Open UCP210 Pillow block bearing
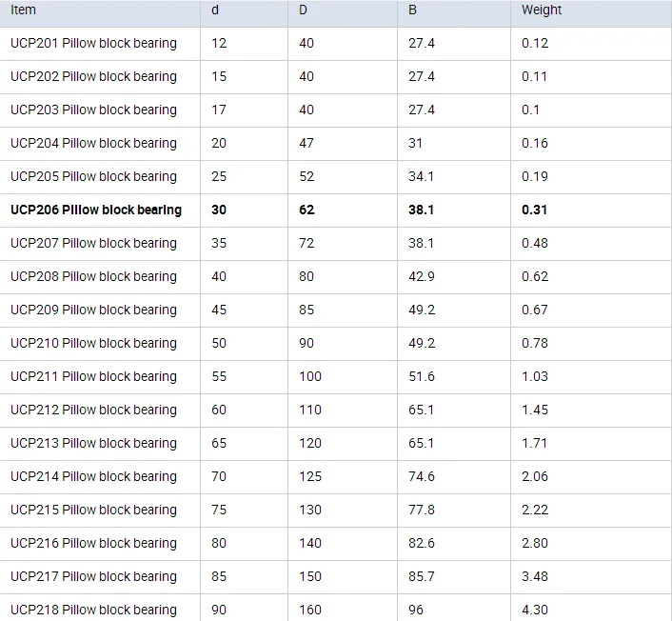 pyautogui.click(x=93, y=343)
